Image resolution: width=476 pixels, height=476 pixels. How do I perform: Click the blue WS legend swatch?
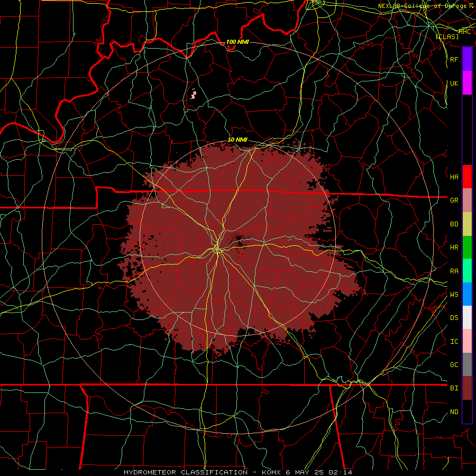point(467,294)
